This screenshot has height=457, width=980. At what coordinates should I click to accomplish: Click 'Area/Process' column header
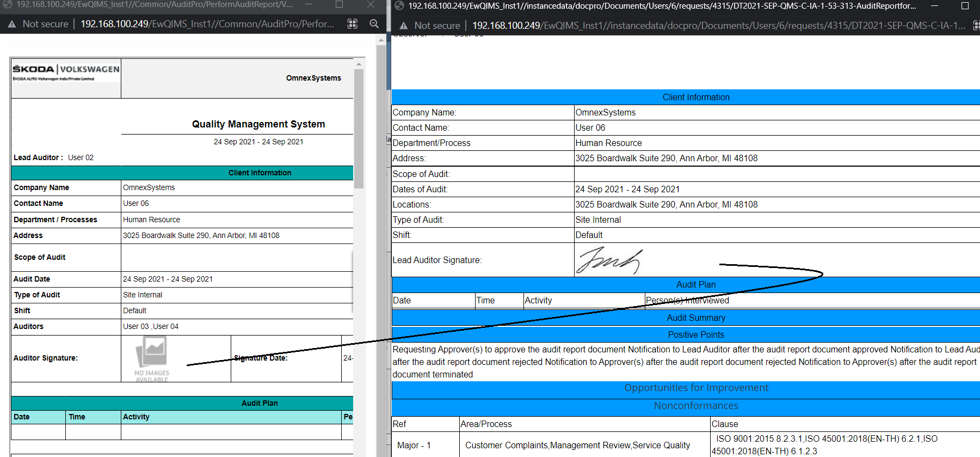(486, 424)
